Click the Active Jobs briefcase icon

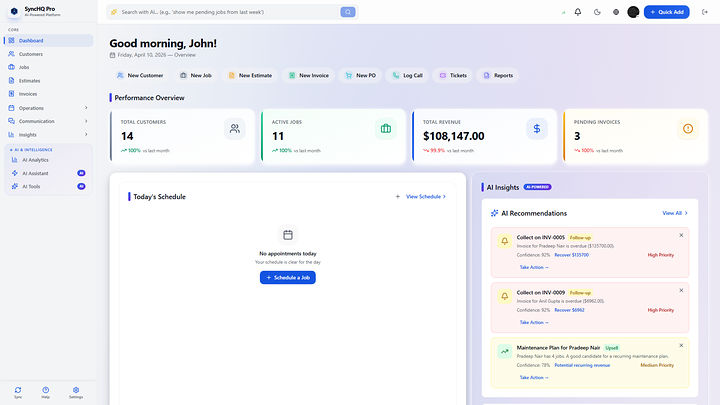pyautogui.click(x=386, y=129)
